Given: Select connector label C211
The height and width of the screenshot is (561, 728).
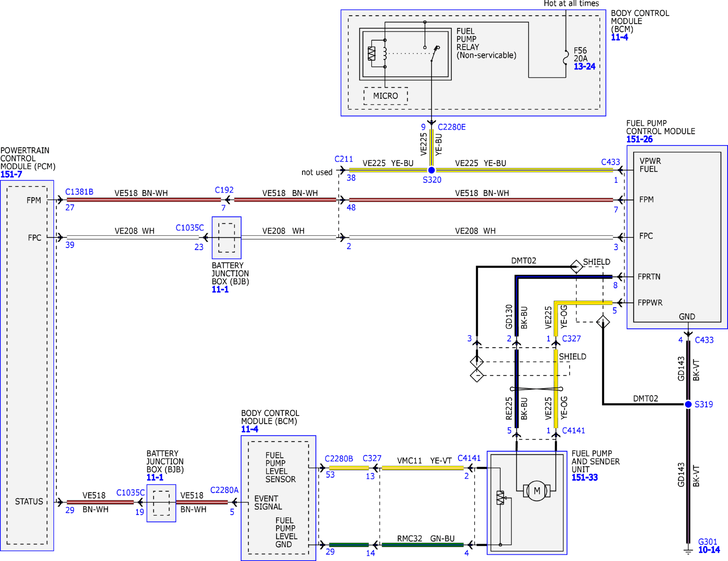Looking at the screenshot, I should point(343,159).
